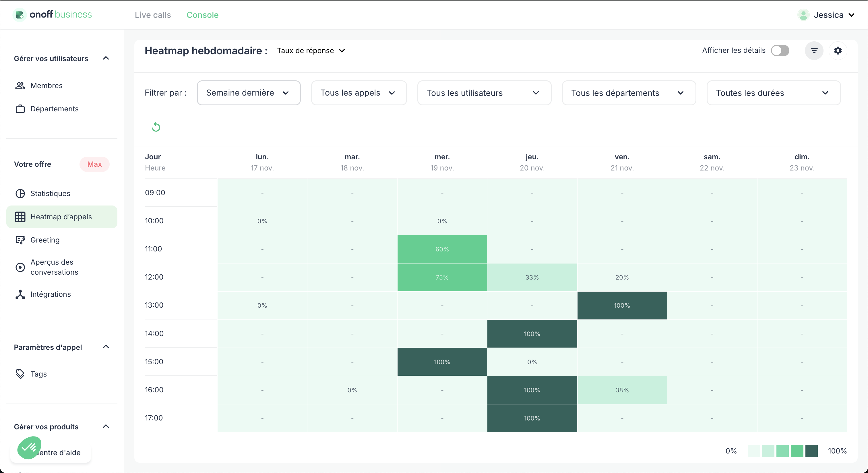Open the Jessica account menu chevron
This screenshot has width=868, height=473.
851,15
